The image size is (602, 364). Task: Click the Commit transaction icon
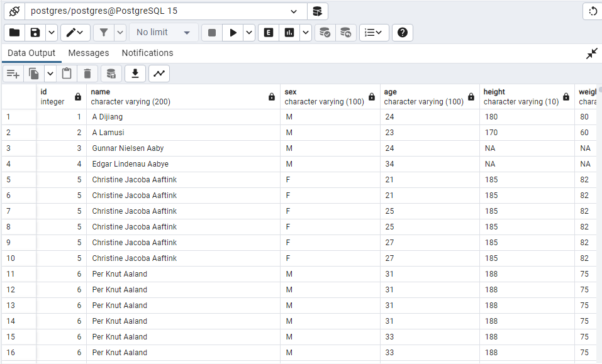click(x=325, y=33)
